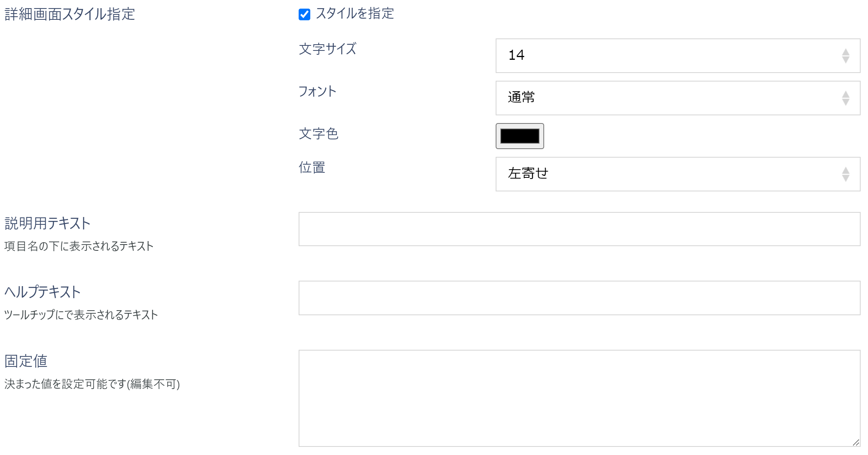Select the value 14 in 文字サイズ
The height and width of the screenshot is (455, 868).
coord(517,56)
